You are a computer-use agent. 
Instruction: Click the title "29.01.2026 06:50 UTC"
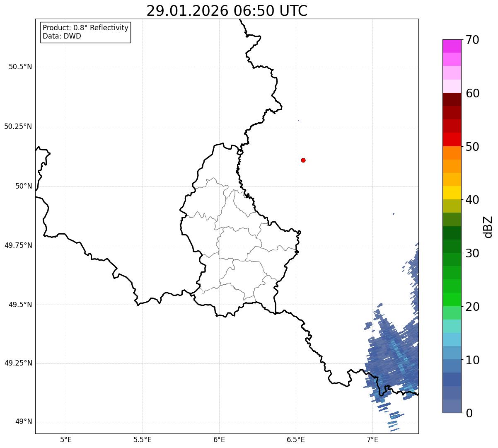click(227, 11)
